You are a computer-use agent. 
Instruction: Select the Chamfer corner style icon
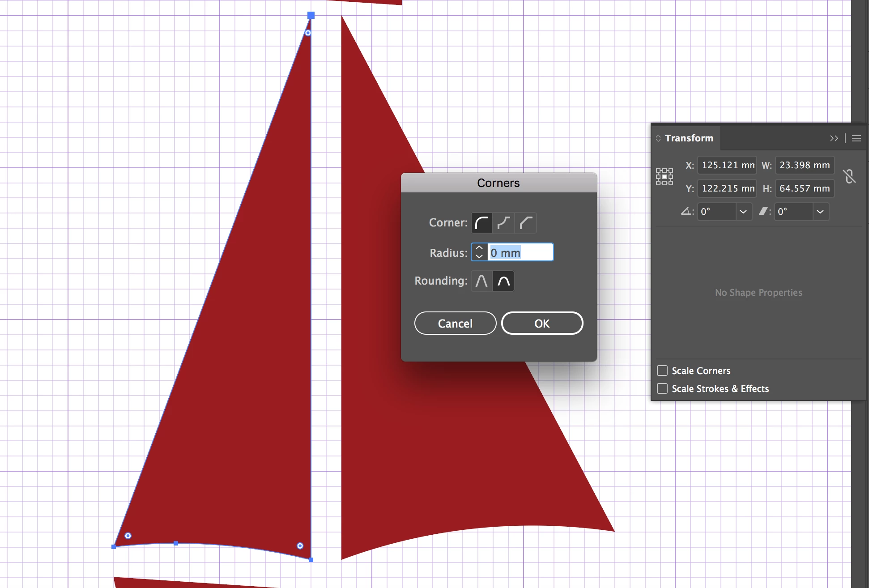tap(525, 223)
